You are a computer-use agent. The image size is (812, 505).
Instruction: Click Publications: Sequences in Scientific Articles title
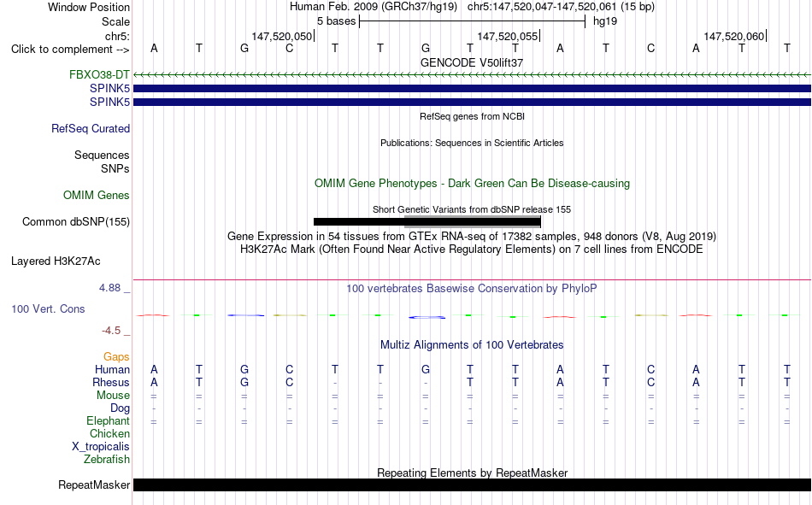click(472, 143)
